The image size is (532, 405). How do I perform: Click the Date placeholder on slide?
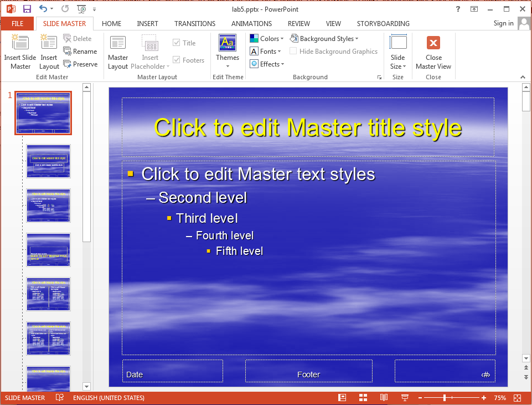pos(173,371)
